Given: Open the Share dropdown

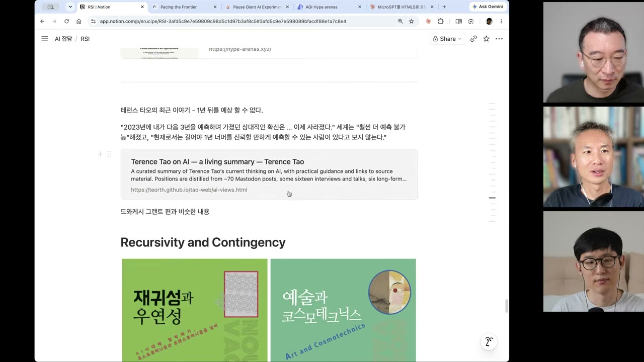Looking at the screenshot, I should (x=447, y=39).
